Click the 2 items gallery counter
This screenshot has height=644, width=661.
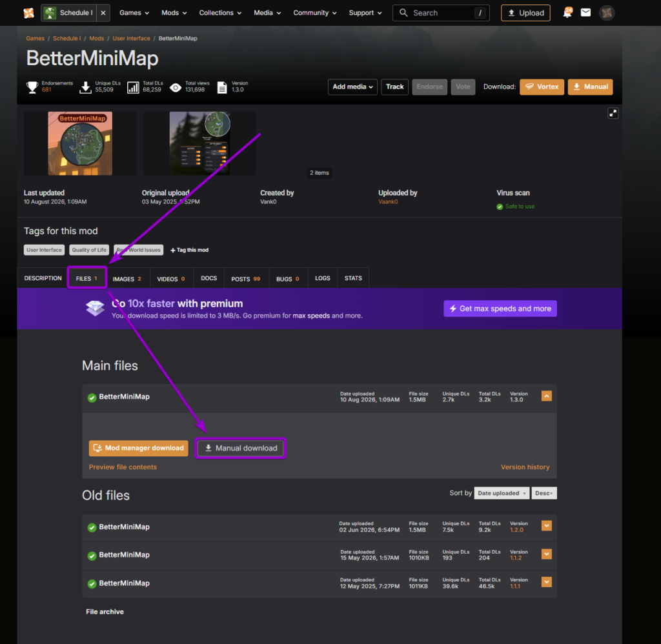pos(319,173)
